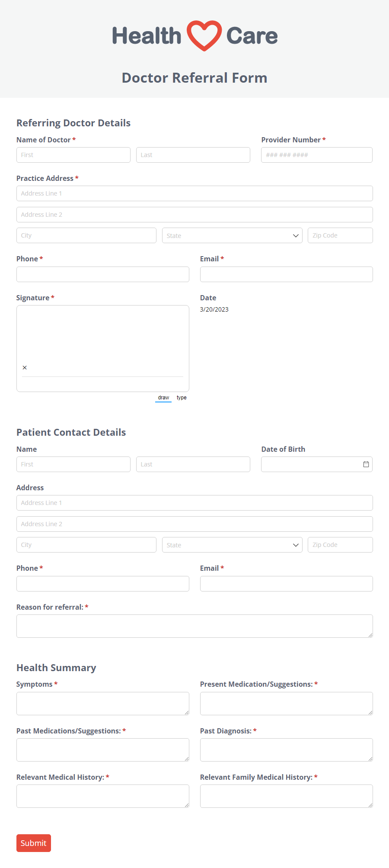Click the Symptoms text area

(x=103, y=704)
